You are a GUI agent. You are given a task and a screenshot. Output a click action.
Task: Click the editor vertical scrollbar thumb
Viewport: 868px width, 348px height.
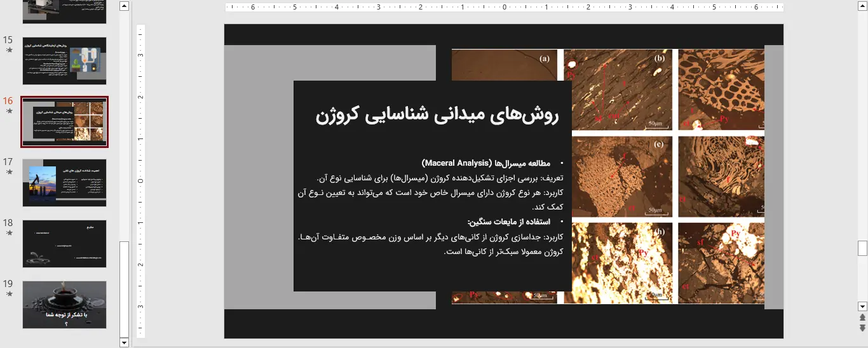(x=862, y=248)
